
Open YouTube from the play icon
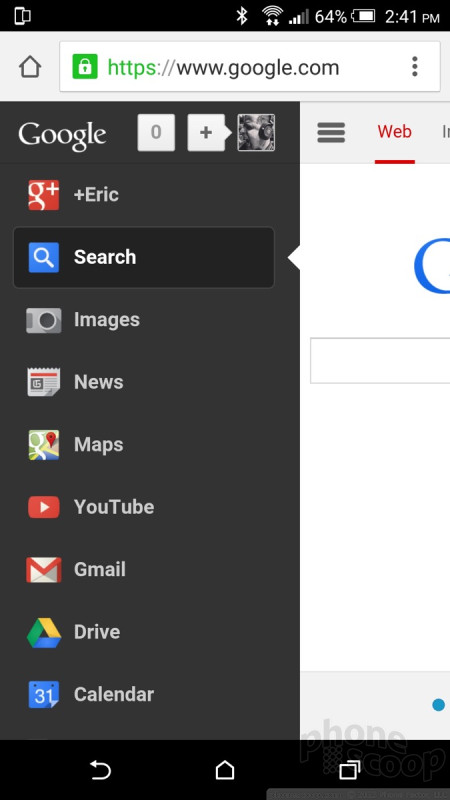[44, 507]
